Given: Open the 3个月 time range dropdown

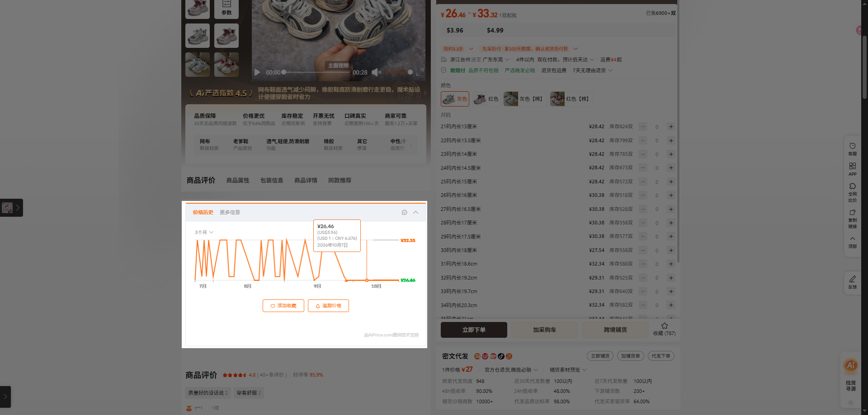Looking at the screenshot, I should point(204,232).
